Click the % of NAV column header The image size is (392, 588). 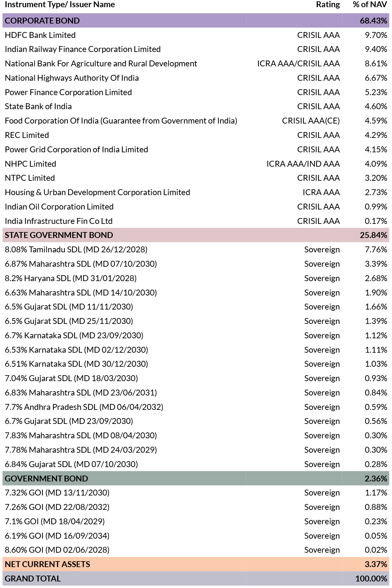point(370,5)
